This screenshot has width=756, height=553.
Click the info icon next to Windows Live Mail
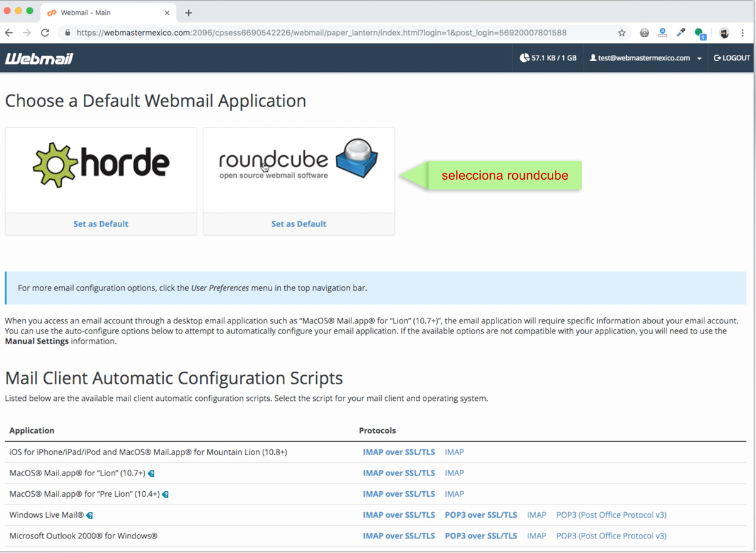tap(89, 515)
